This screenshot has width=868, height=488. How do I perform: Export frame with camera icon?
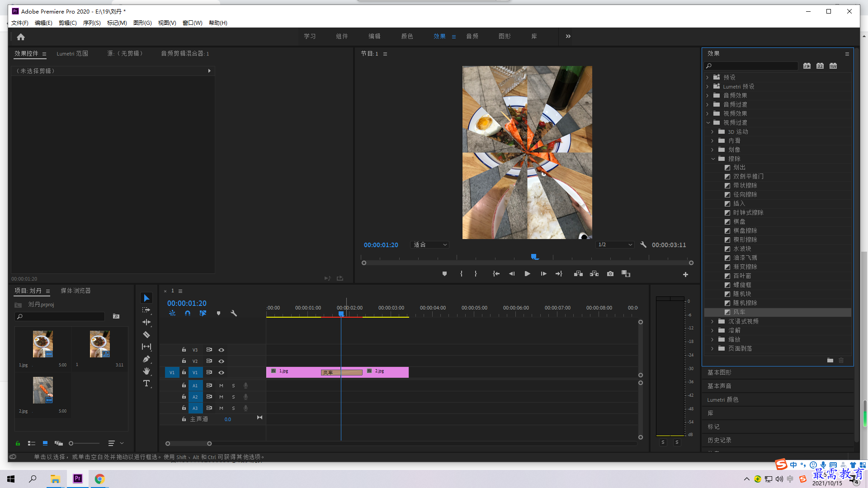[x=610, y=274]
